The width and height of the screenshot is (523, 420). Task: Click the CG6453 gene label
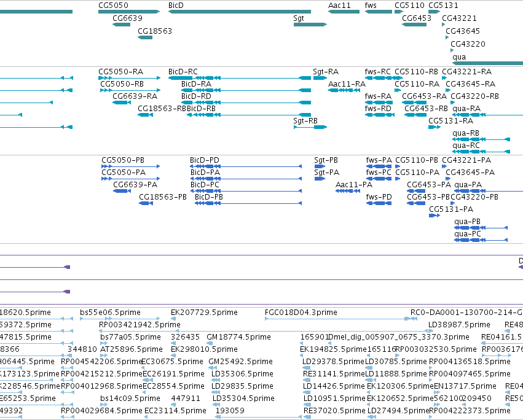point(417,18)
